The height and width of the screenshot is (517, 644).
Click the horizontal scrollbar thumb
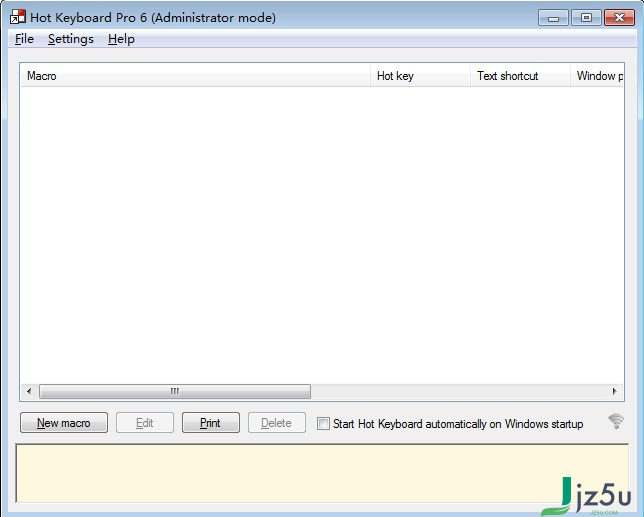click(x=175, y=391)
